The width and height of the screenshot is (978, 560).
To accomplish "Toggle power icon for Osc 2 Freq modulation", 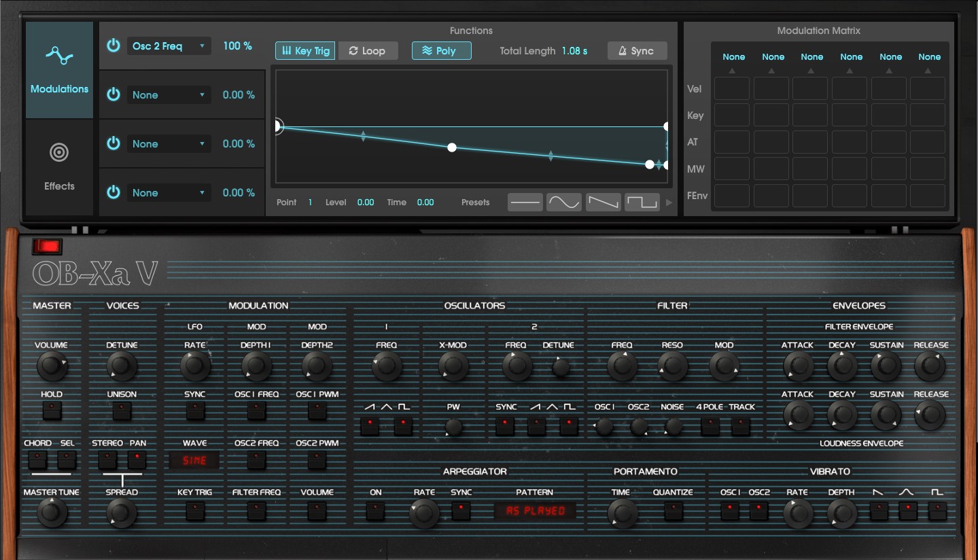I will coord(113,46).
